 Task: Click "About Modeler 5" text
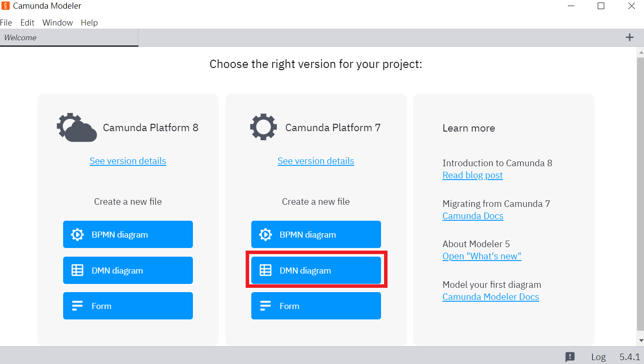click(476, 244)
